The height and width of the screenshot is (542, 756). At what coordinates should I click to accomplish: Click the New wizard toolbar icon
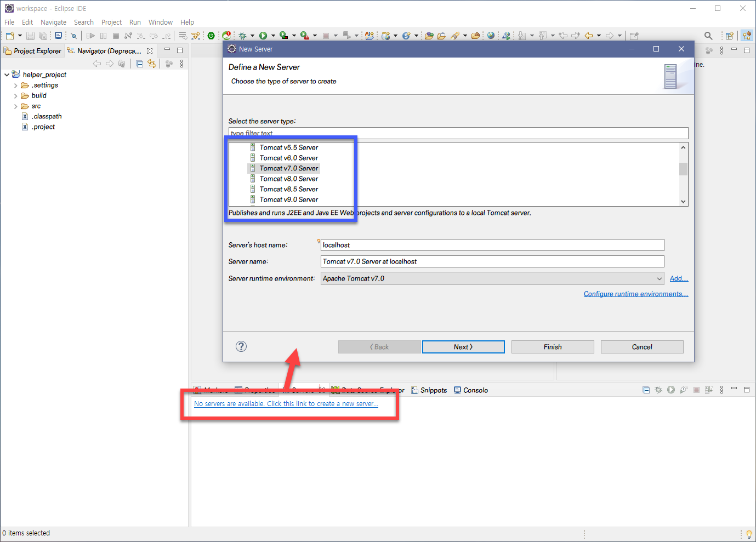(x=10, y=36)
